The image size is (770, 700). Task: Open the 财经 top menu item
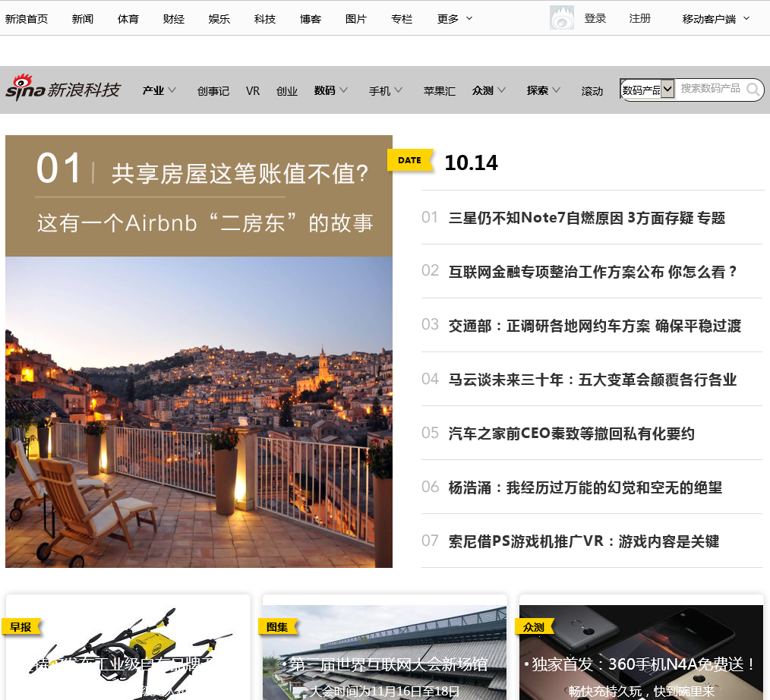click(174, 19)
